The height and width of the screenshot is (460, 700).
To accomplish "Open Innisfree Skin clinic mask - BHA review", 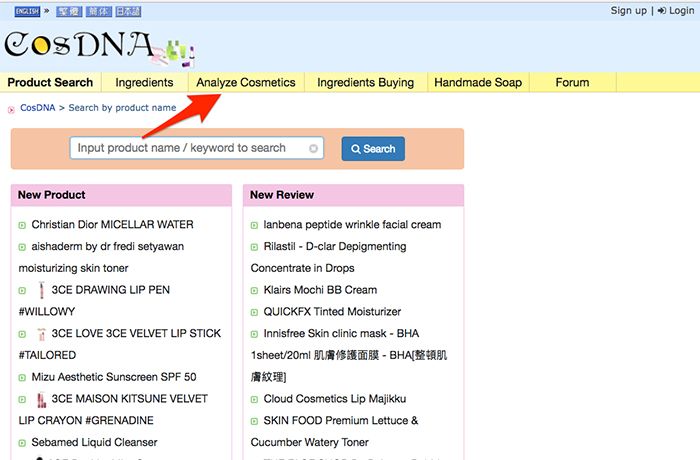I will pos(341,333).
